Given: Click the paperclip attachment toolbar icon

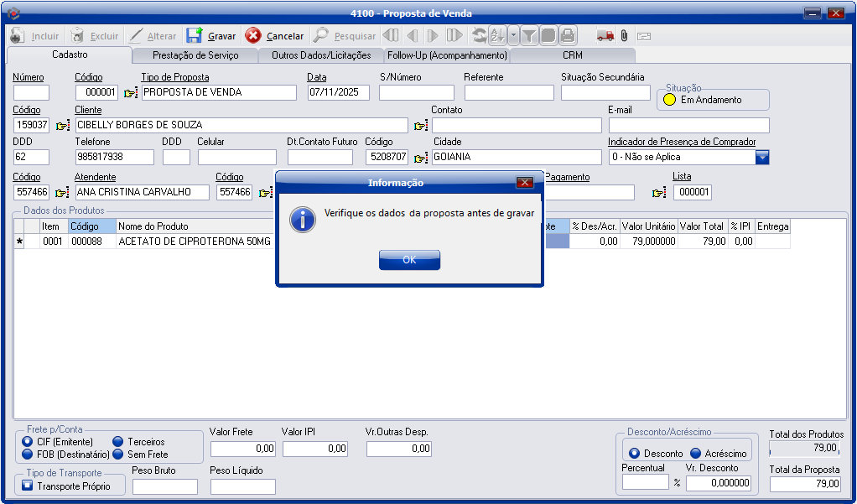Looking at the screenshot, I should tap(624, 36).
